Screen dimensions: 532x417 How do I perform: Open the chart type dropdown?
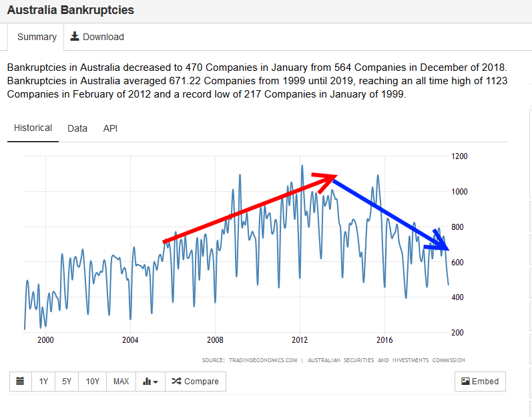(150, 382)
